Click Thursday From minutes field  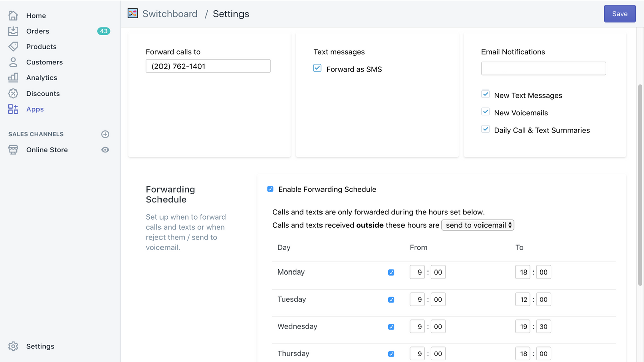click(438, 354)
